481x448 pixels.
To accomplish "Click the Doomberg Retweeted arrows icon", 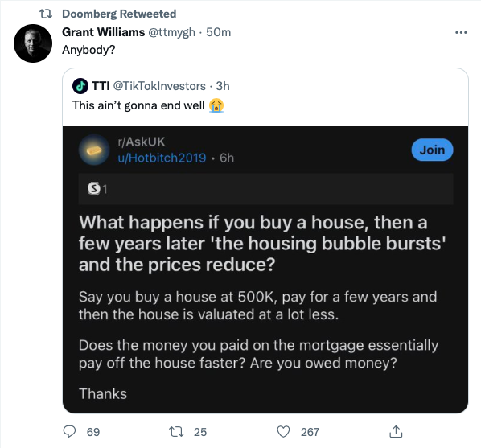I will 46,14.
